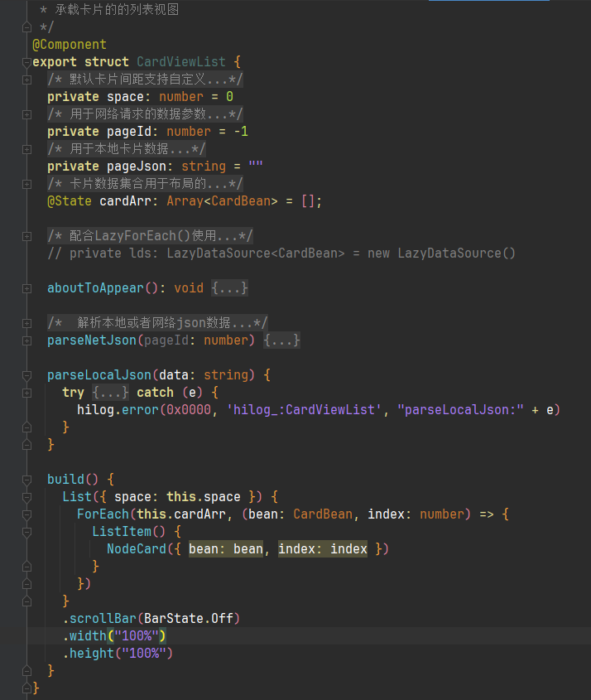
Task: Click the parseNetJson method name
Action: pos(92,340)
